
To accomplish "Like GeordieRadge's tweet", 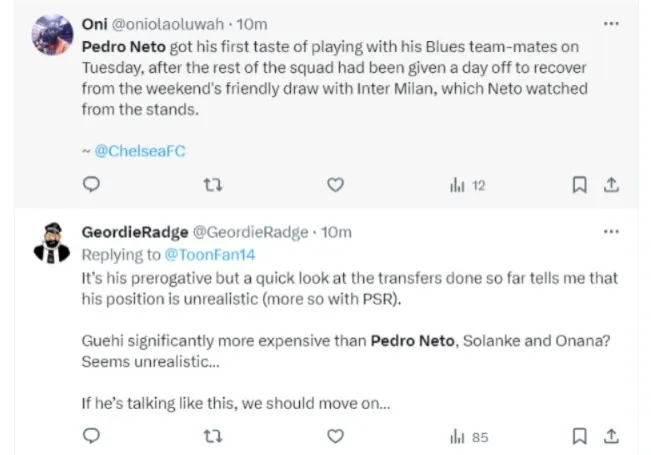I will pyautogui.click(x=336, y=436).
